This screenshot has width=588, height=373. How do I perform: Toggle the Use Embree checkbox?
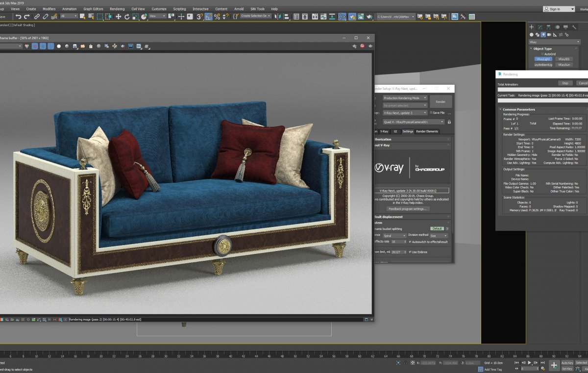click(x=410, y=251)
